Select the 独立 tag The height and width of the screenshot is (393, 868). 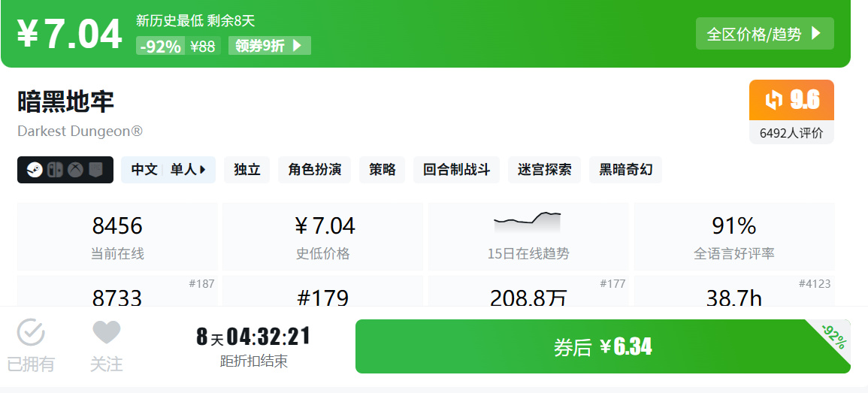click(x=247, y=170)
